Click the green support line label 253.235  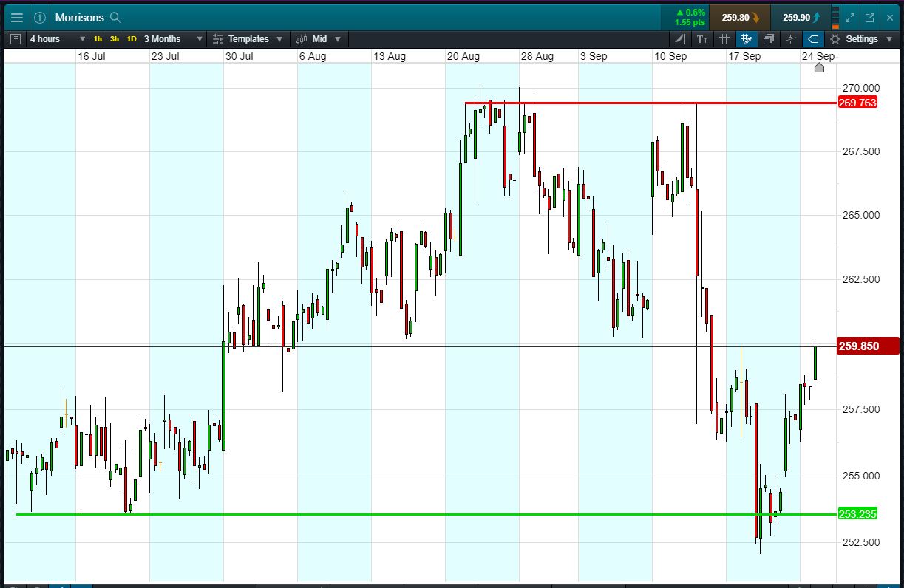(x=857, y=514)
